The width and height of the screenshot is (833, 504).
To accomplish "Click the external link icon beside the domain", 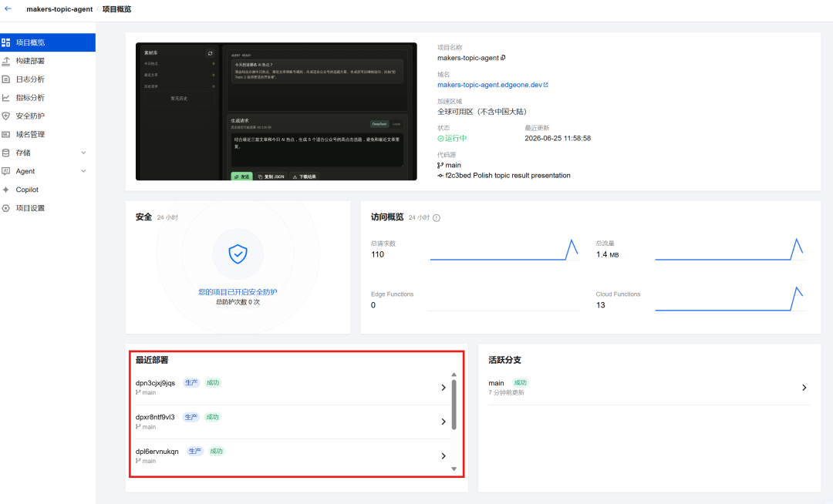I will pyautogui.click(x=545, y=85).
